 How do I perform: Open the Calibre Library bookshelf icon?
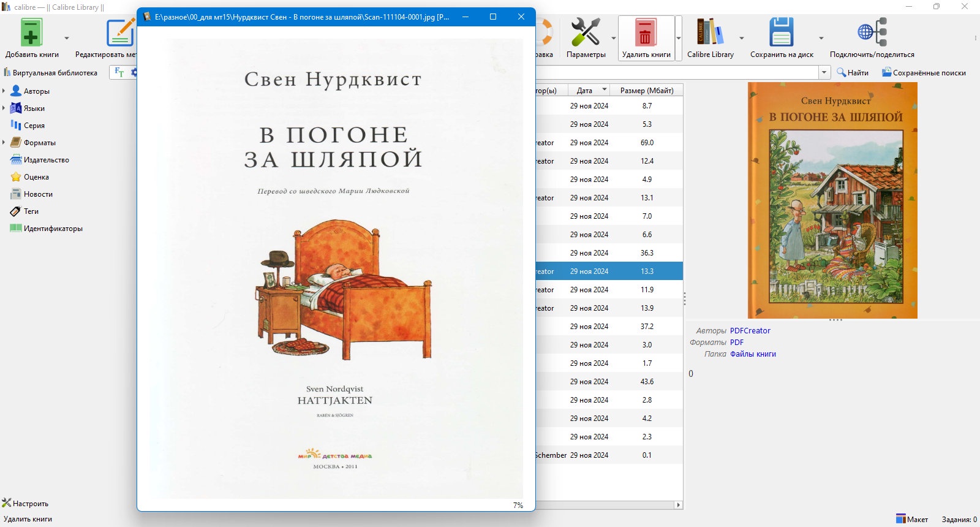tap(710, 32)
